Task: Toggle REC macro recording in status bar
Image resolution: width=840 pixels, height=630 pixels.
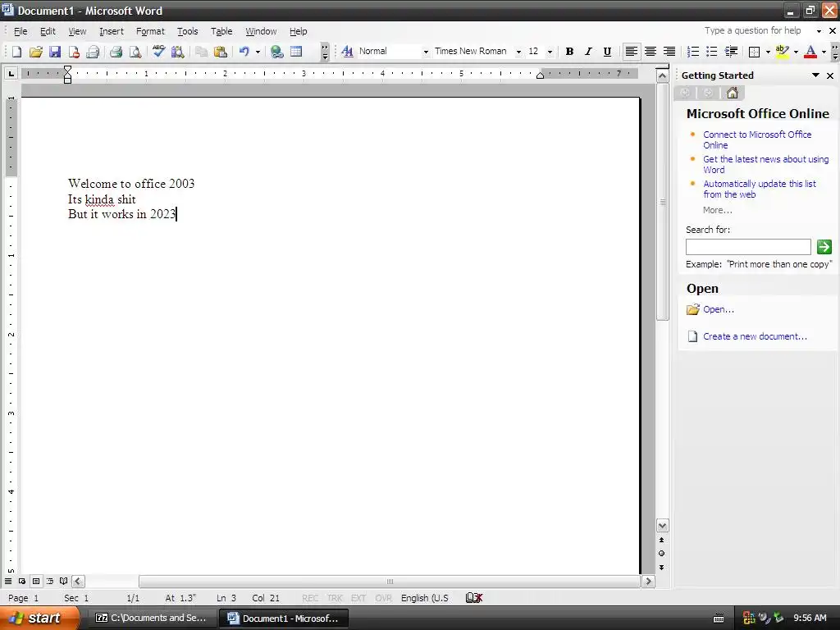Action: pyautogui.click(x=309, y=598)
